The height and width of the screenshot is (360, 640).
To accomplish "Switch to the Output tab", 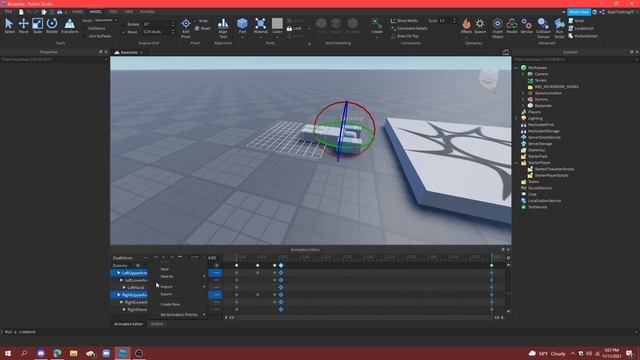I will (157, 324).
